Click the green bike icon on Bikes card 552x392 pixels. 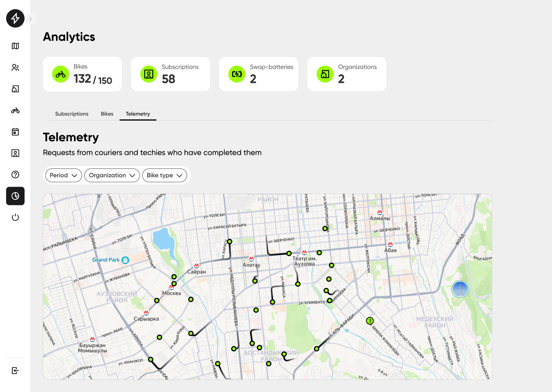point(60,74)
